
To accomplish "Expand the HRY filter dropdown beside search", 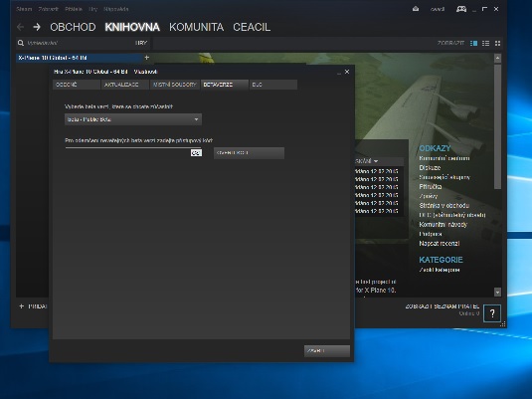I will 141,43.
